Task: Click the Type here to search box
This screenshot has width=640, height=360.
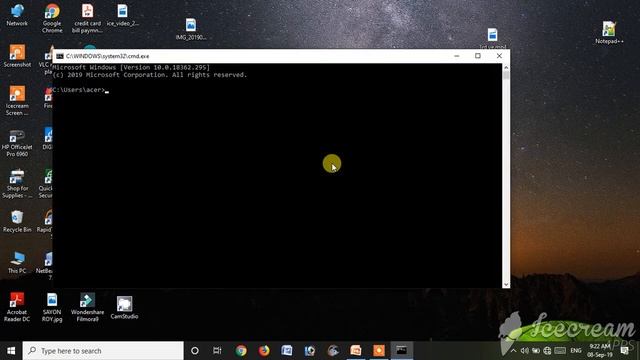Action: point(103,351)
